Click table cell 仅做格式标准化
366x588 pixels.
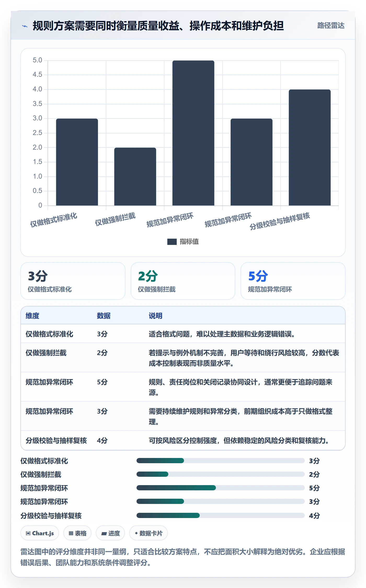click(x=49, y=334)
